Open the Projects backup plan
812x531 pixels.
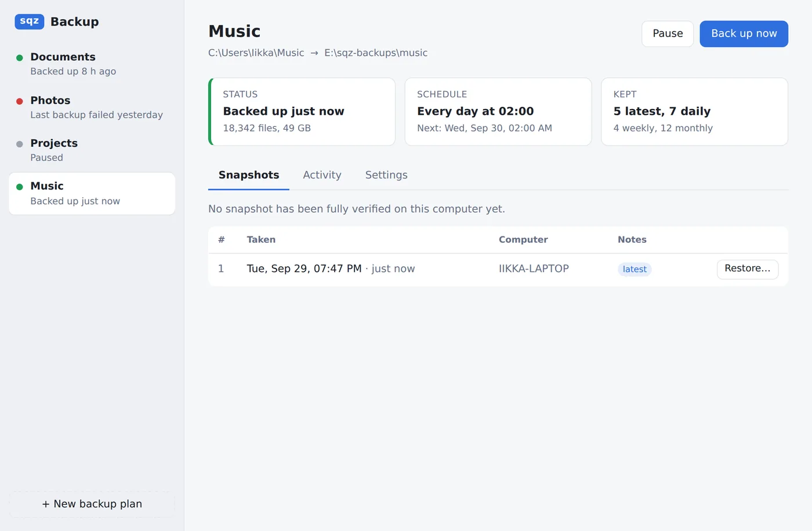(x=92, y=150)
